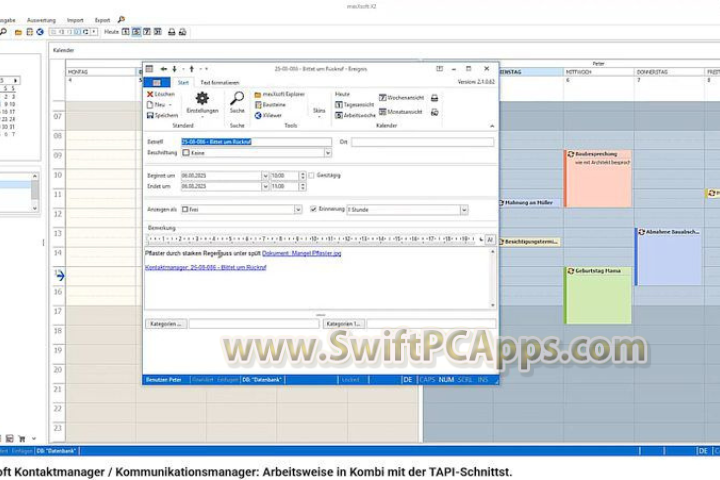Click the print icon in the ribbon Kalender group

coord(434,98)
